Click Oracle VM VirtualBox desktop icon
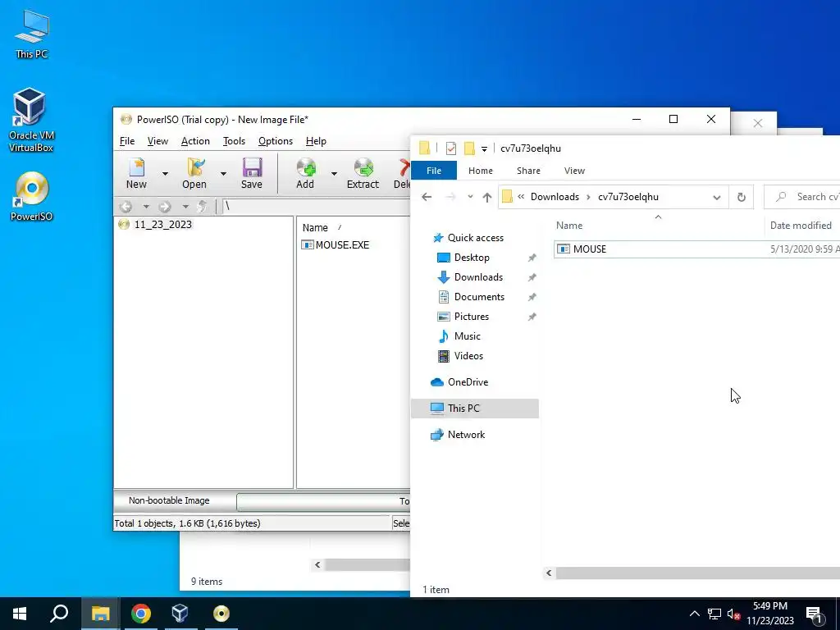The image size is (840, 630). click(31, 120)
